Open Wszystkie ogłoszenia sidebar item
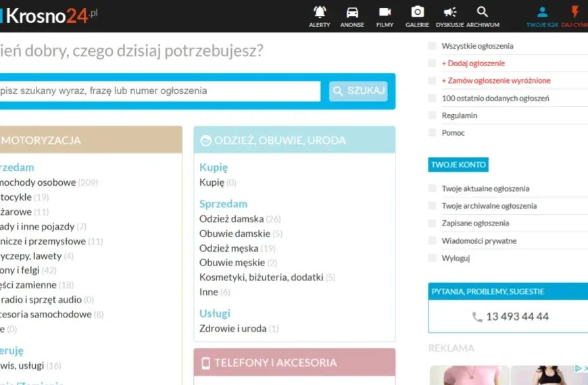Screen dimensions: 588x385 477,46
